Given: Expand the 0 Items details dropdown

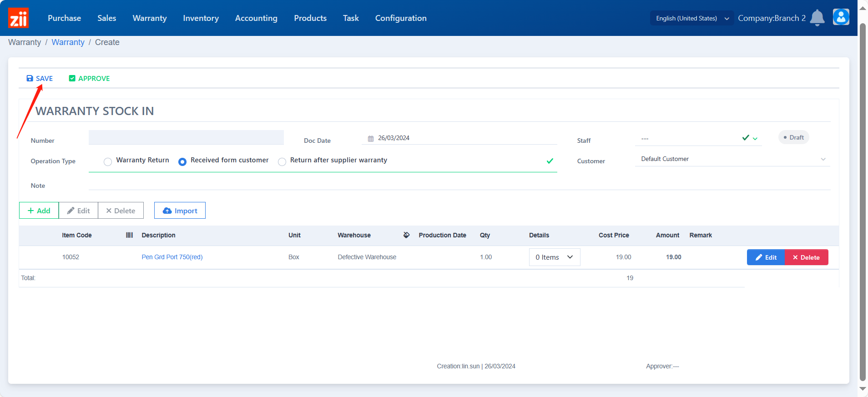Looking at the screenshot, I should tap(555, 257).
